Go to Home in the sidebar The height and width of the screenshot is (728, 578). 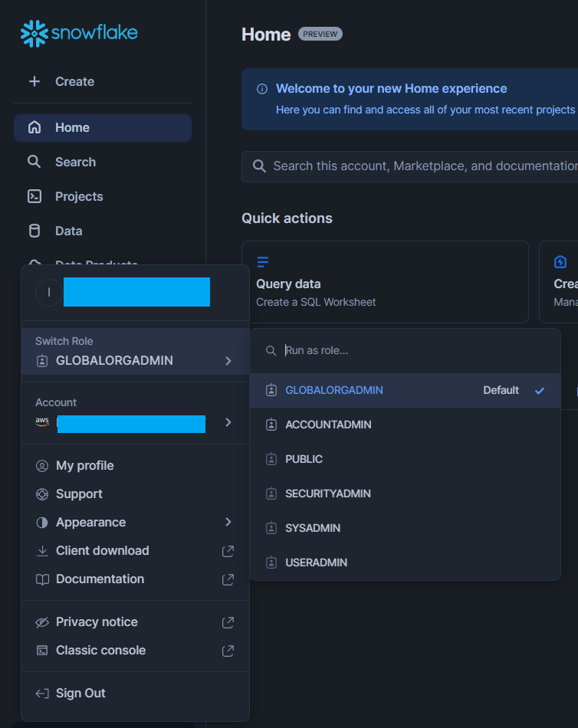pyautogui.click(x=72, y=128)
